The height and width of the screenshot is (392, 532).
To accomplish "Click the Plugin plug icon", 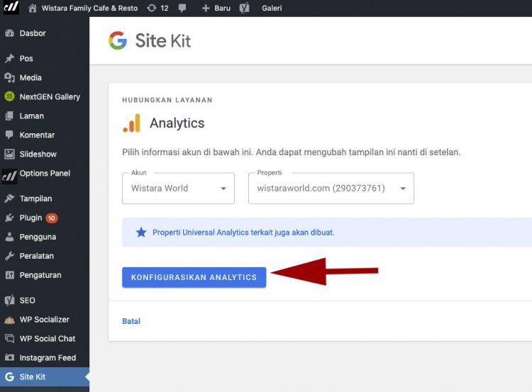I will 9,218.
